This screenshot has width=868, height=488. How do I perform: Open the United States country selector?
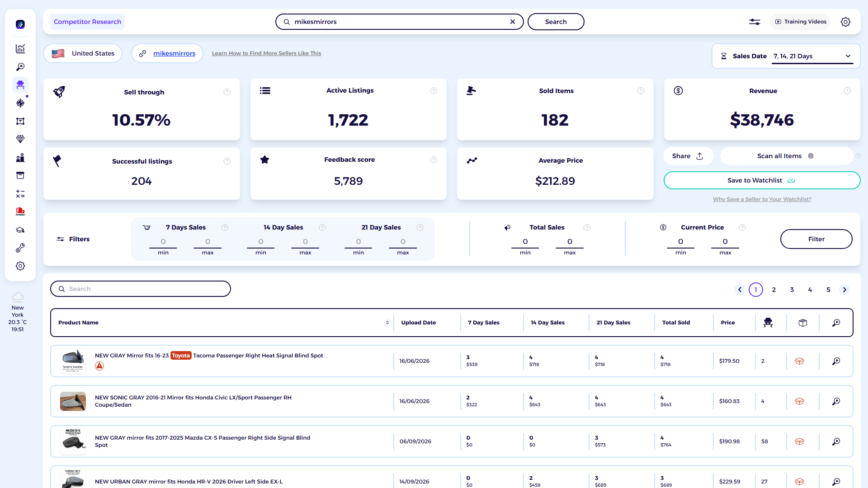click(x=83, y=53)
